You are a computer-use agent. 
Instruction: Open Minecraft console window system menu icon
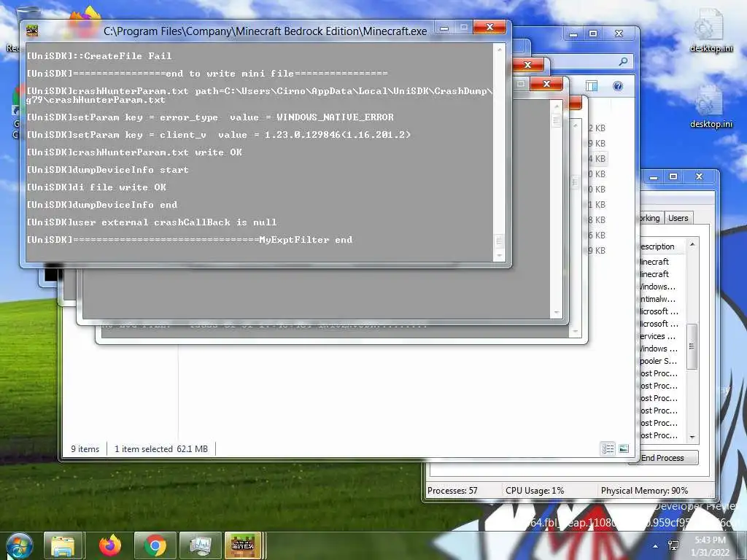32,31
